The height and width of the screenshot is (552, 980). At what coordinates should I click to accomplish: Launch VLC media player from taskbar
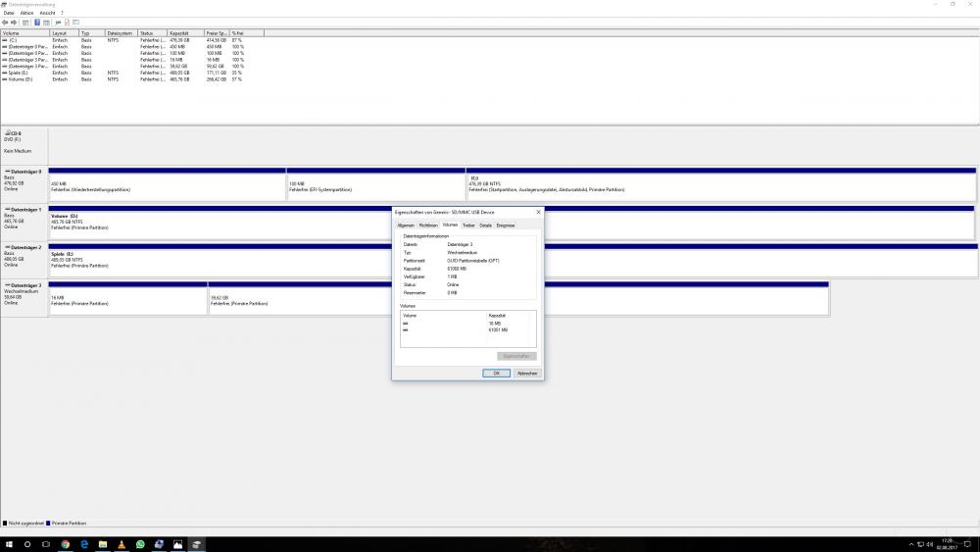(x=122, y=543)
